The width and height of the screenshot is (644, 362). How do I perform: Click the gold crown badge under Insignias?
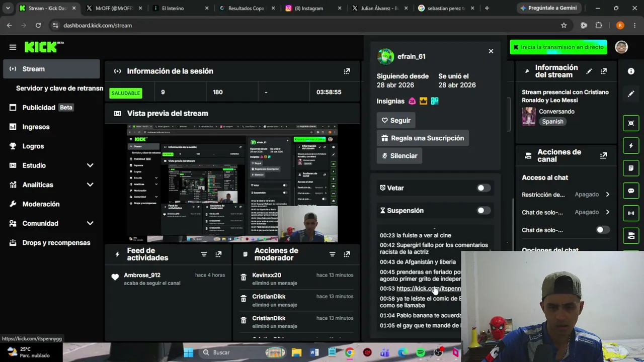pos(423,101)
